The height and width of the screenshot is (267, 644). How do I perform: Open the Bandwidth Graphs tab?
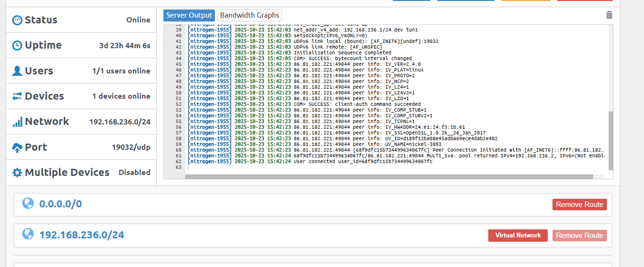click(x=250, y=15)
